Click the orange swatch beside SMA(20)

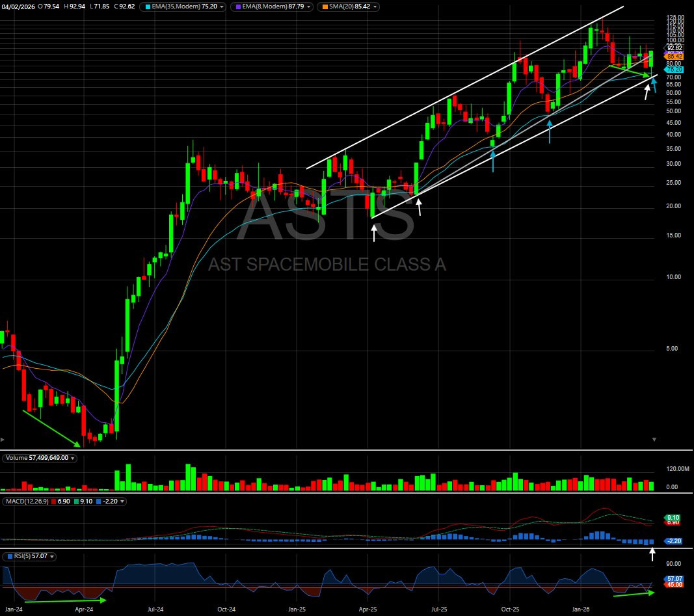(325, 7)
